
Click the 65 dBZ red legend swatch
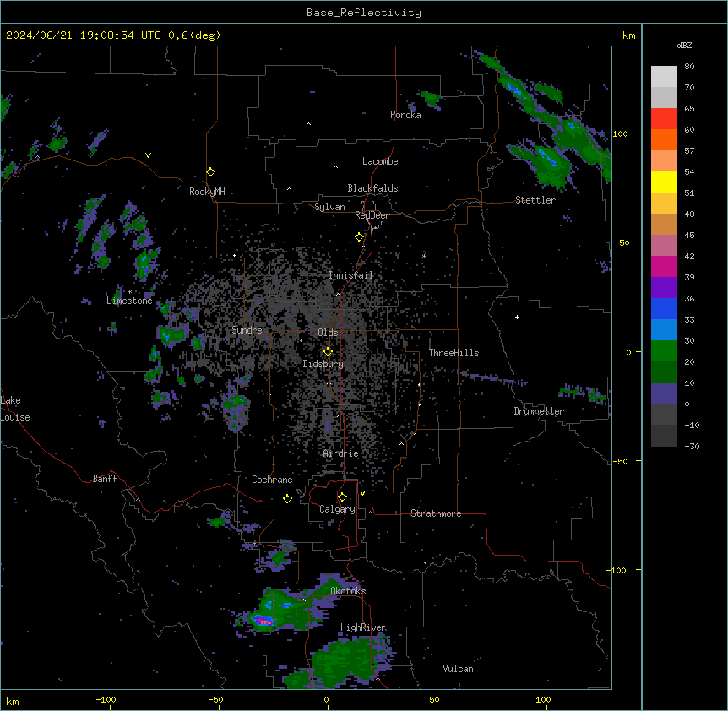664,118
